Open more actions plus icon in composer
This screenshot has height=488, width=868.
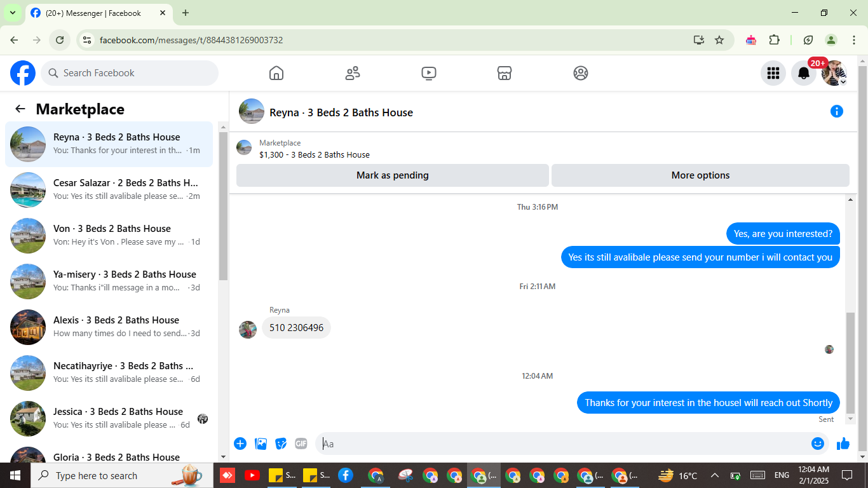tap(240, 444)
